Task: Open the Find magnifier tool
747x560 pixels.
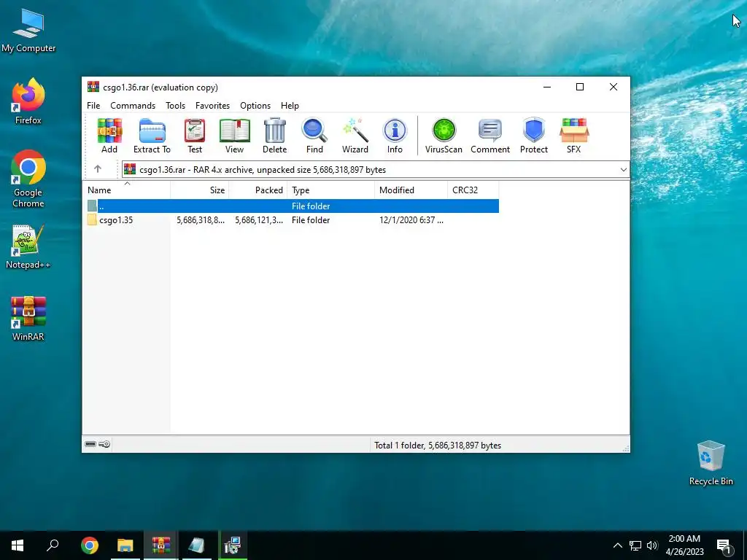Action: coord(314,136)
